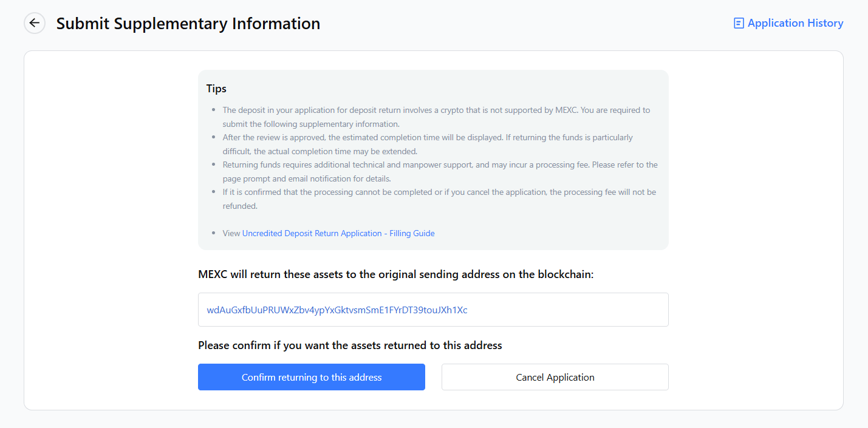The image size is (868, 428).
Task: Click the back arrow icon
Action: coord(35,23)
